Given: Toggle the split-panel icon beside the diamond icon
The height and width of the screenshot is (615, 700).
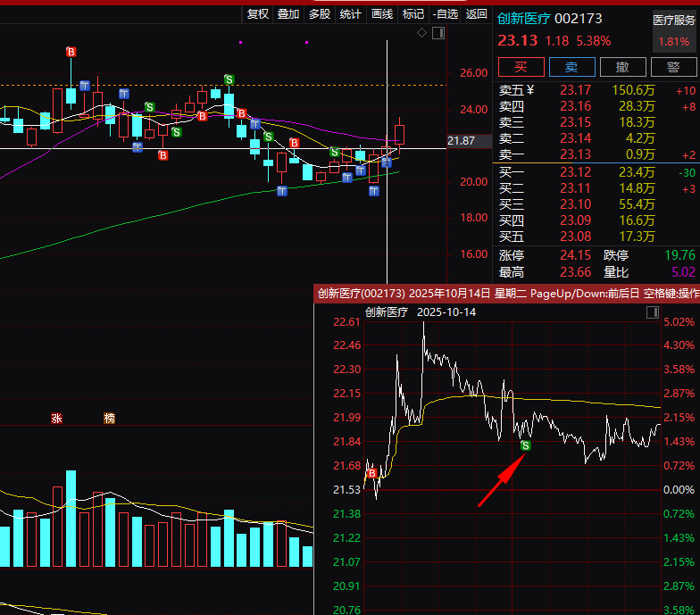Looking at the screenshot, I should [x=438, y=33].
